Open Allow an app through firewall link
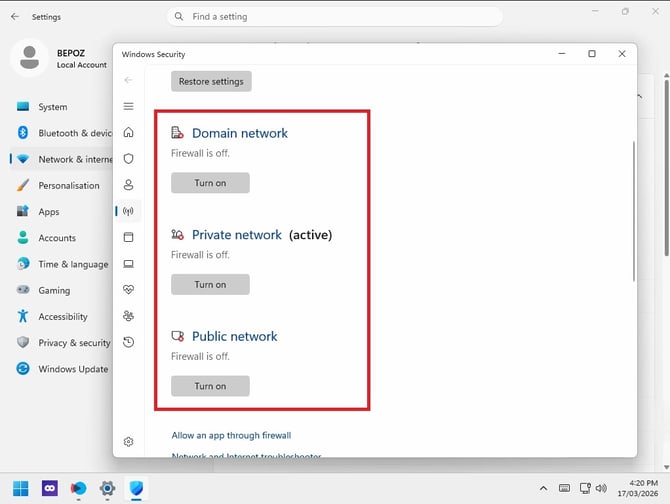Viewport: 670px width, 504px height. 231,435
